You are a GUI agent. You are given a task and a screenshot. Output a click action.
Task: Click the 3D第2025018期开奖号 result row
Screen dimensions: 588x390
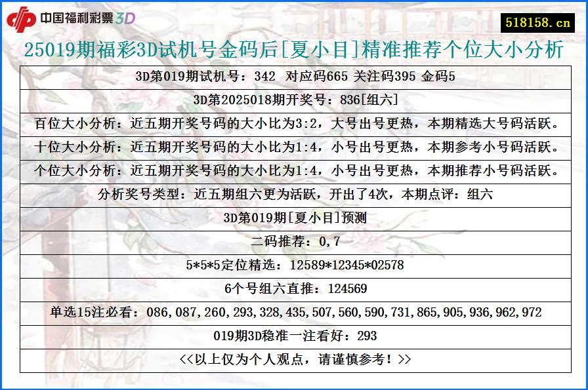pyautogui.click(x=294, y=98)
